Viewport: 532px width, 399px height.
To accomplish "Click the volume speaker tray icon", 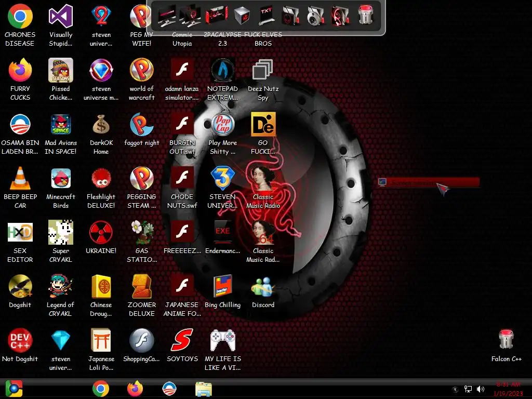I will click(x=481, y=389).
